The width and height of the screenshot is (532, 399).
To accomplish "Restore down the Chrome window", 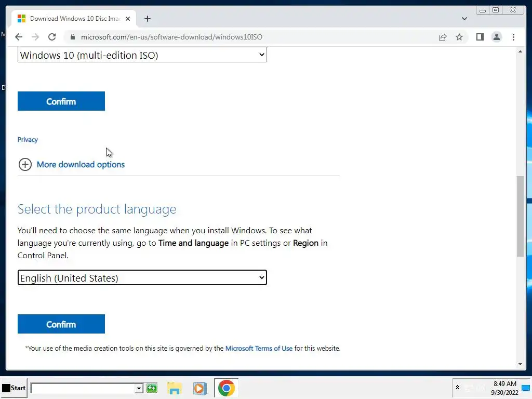I will (x=496, y=10).
